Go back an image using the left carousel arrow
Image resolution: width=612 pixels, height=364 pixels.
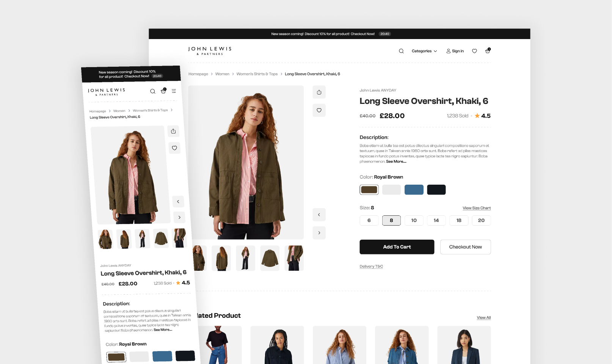(319, 214)
